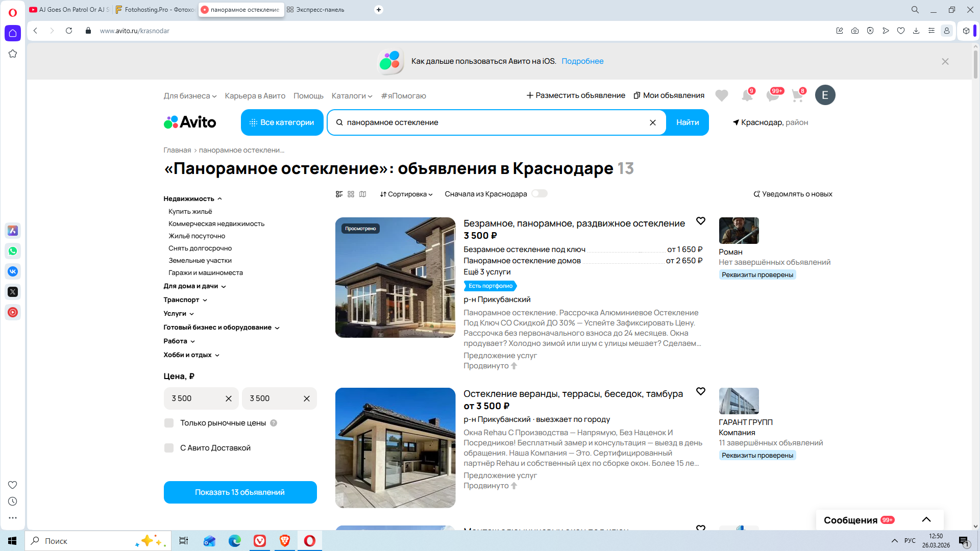
Task: Switch to grid view layout icon
Action: pos(351,194)
